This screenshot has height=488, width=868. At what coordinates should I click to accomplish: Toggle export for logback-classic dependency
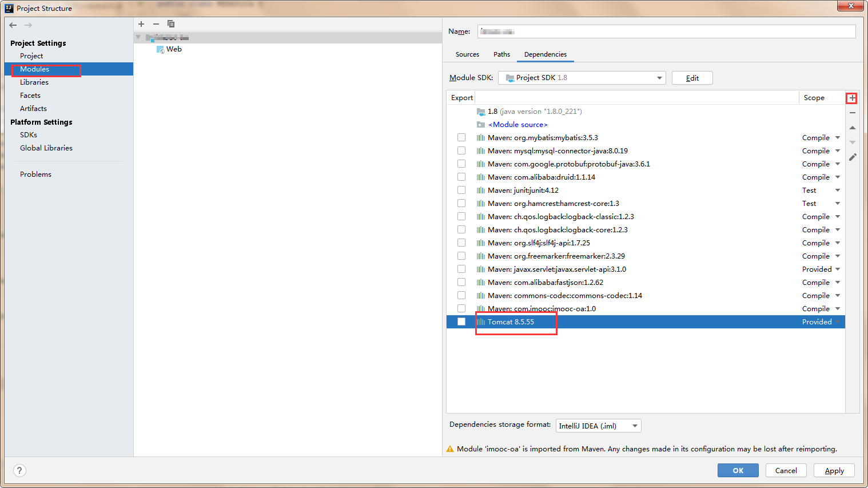[x=461, y=217]
